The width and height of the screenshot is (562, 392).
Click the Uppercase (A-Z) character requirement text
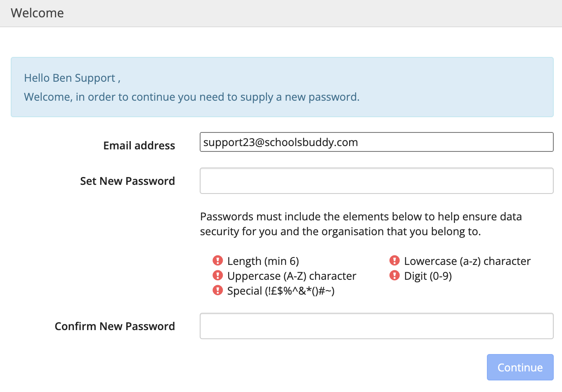point(292,276)
